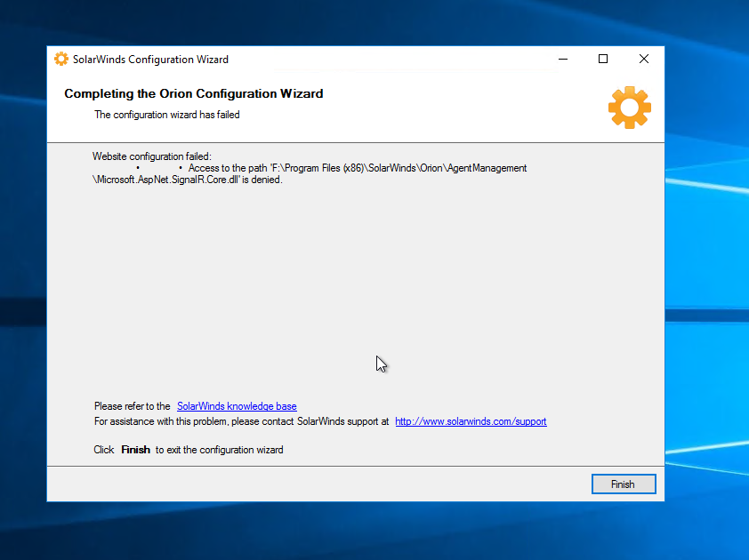This screenshot has width=749, height=560.
Task: Open the solarwinds.com/support link
Action: [471, 421]
